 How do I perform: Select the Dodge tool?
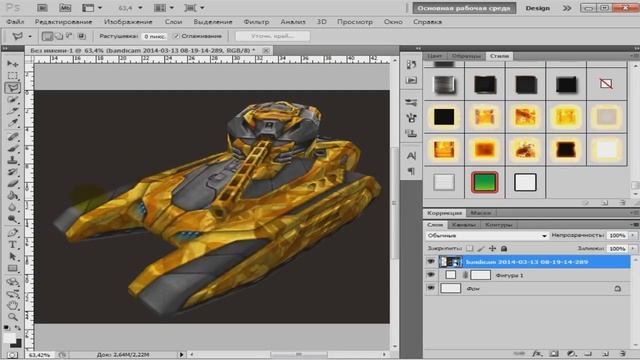(x=13, y=219)
